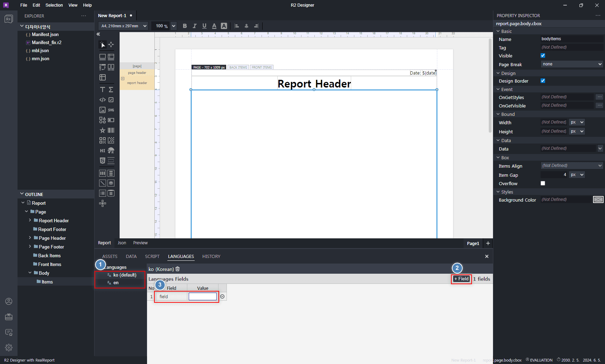
Task: Open the paper size A4 dropdown
Action: point(123,26)
